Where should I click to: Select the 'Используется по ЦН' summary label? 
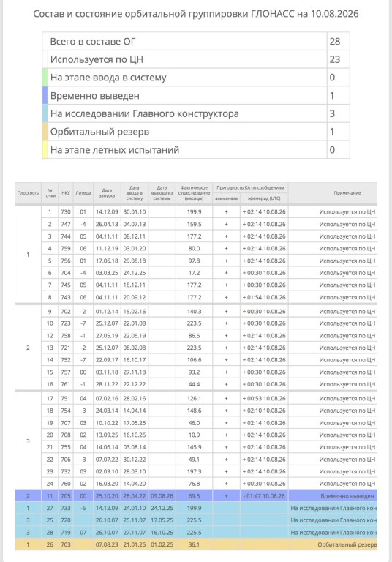97,59
